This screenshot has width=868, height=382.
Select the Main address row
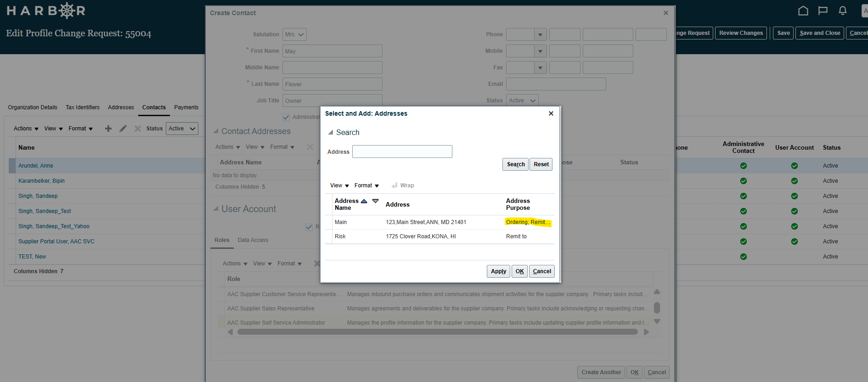[440, 222]
